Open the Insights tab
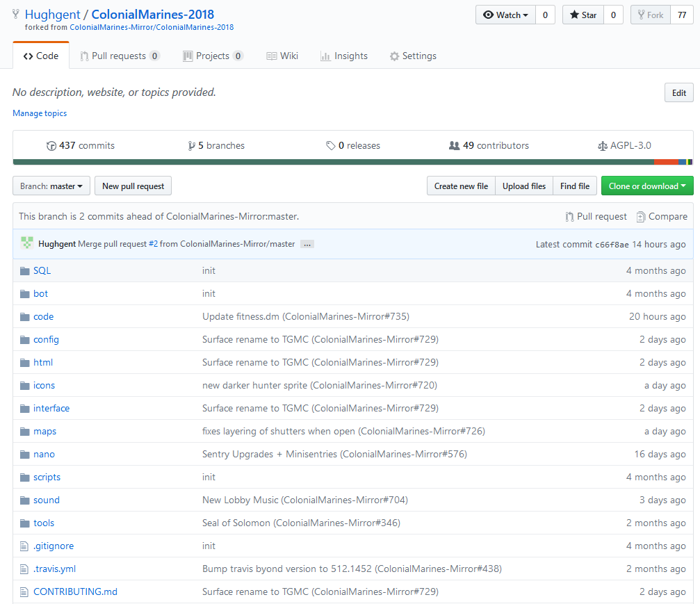The height and width of the screenshot is (604, 700). (344, 56)
